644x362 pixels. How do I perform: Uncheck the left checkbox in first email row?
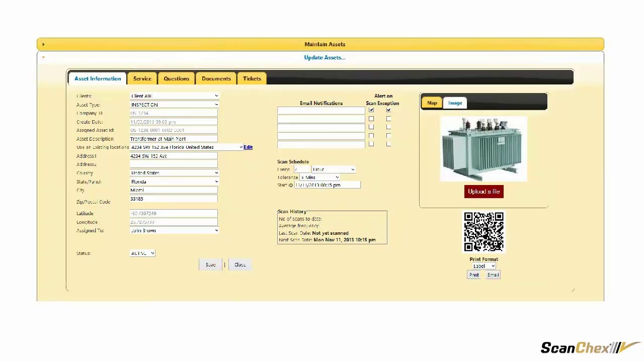click(371, 110)
